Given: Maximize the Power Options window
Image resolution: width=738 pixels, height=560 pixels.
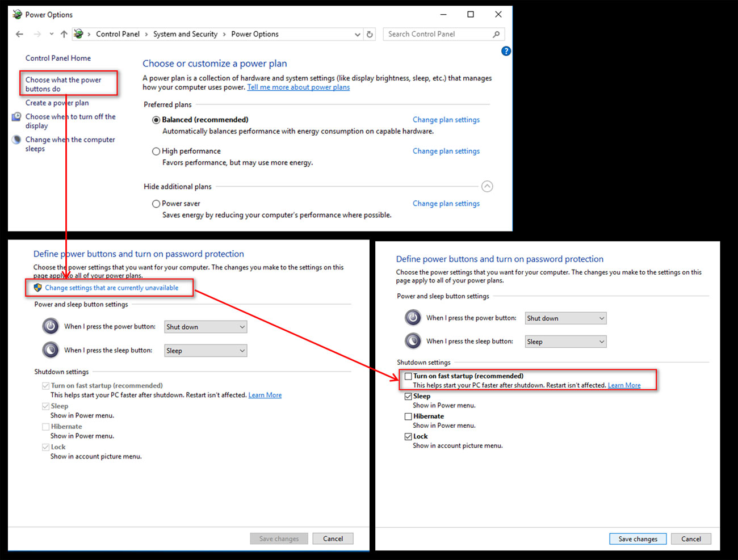Looking at the screenshot, I should (x=471, y=14).
